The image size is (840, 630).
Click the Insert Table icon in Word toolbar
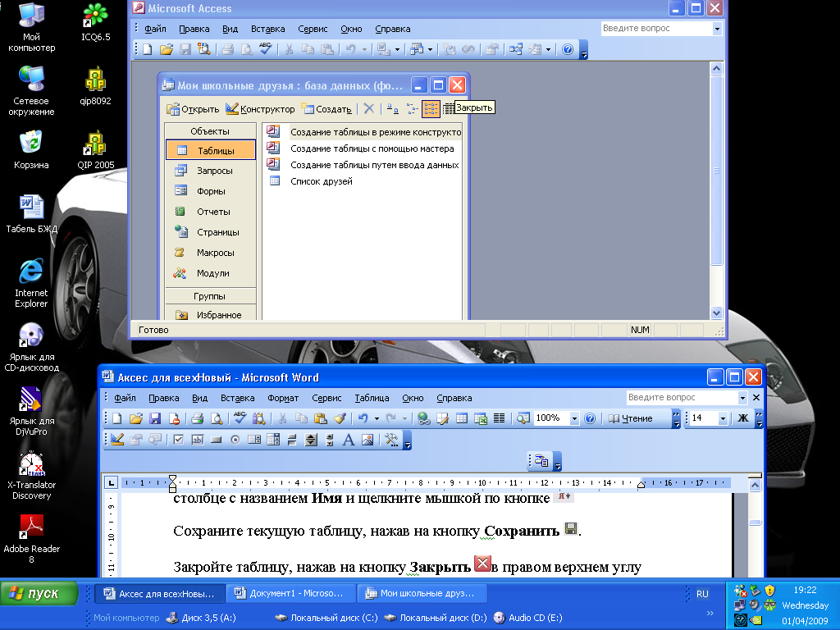(462, 418)
